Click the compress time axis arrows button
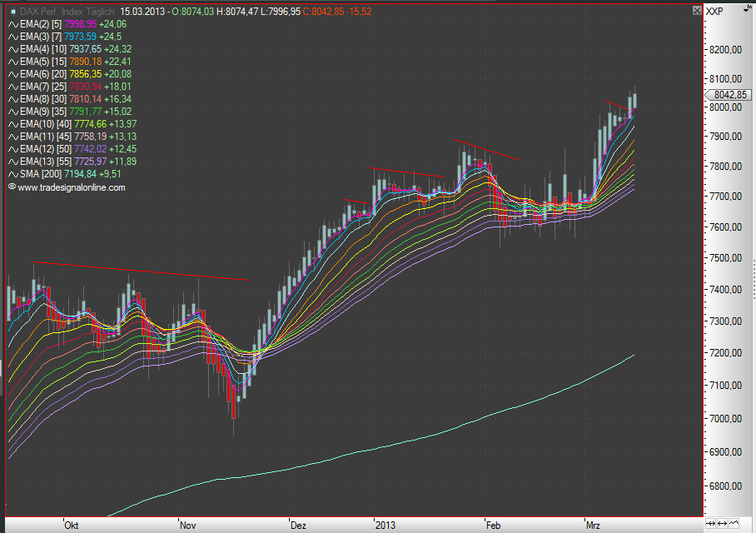Viewport: 756px width, 533px height. coord(710,523)
